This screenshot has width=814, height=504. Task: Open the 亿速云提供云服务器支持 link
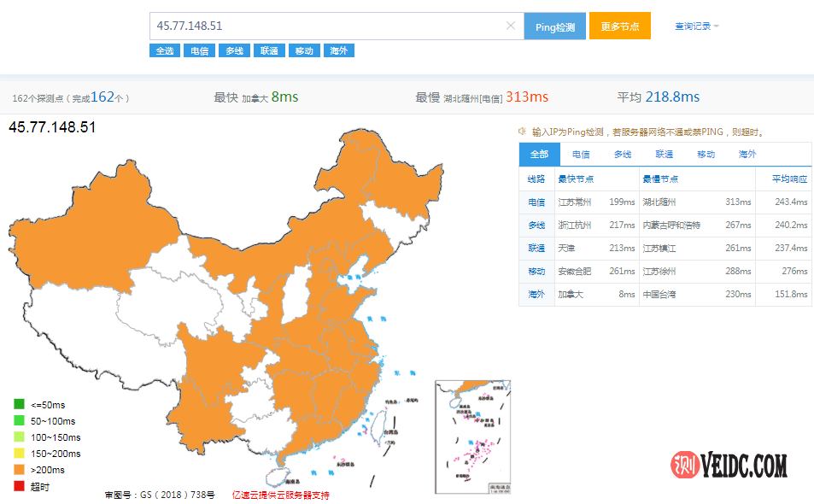[280, 495]
